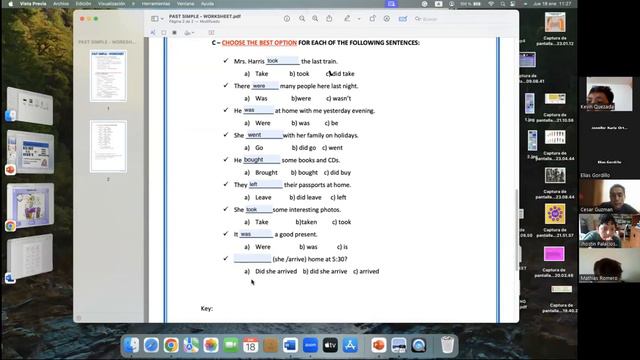Screen dimensions: 640x360
Task: Click the 'Key:' text on the page
Action: point(207,309)
